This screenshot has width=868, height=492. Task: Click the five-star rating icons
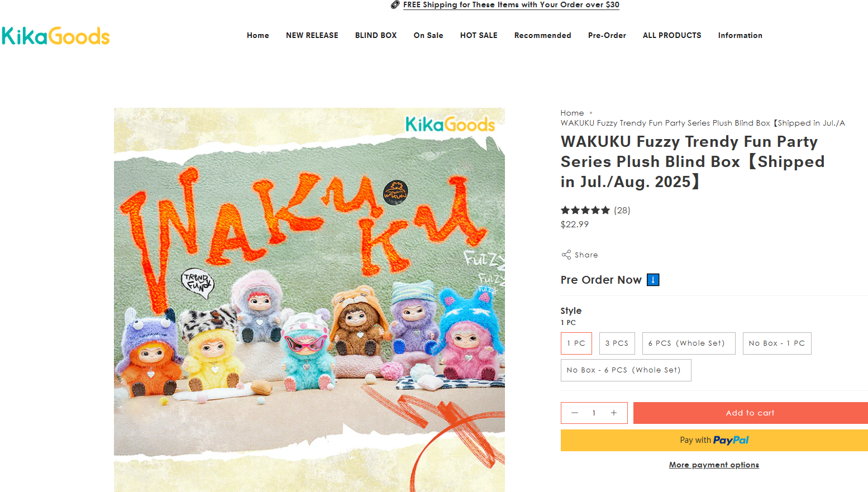pyautogui.click(x=585, y=211)
